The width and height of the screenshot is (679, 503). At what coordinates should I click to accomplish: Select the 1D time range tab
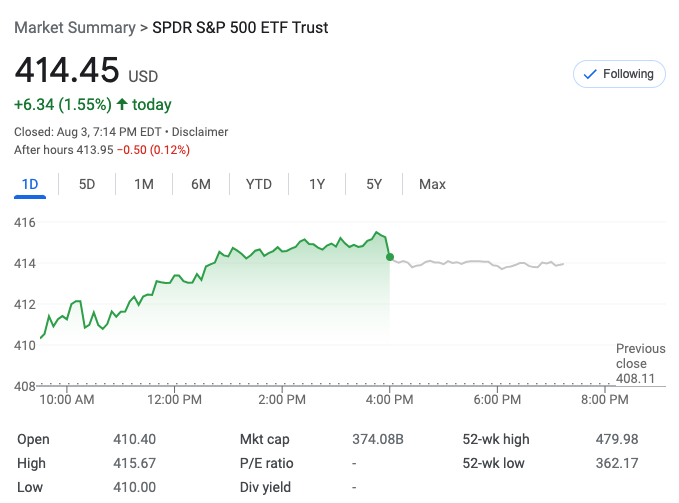(30, 184)
